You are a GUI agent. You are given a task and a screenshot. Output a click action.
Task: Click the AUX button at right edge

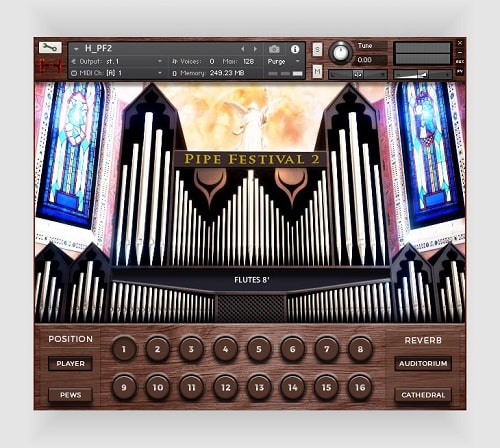(x=460, y=62)
